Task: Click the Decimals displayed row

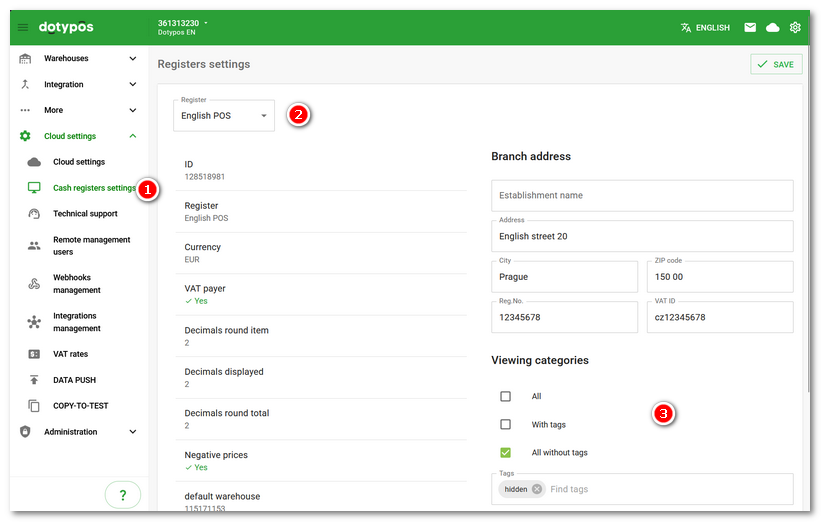Action: click(x=321, y=377)
